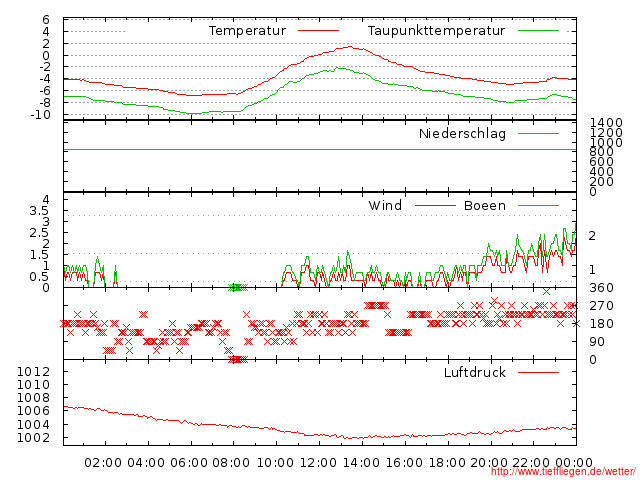Select the Niederschlag legend label
The image size is (640, 480).
click(462, 134)
